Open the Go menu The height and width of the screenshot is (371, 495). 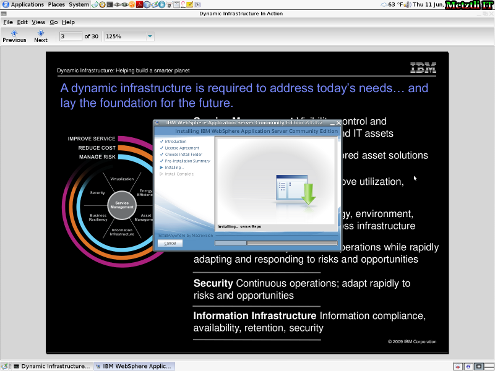point(54,22)
